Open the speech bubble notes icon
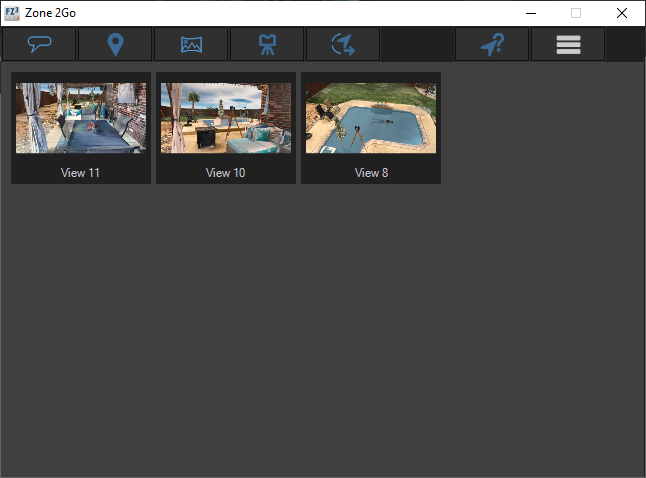The width and height of the screenshot is (646, 478). (39, 44)
